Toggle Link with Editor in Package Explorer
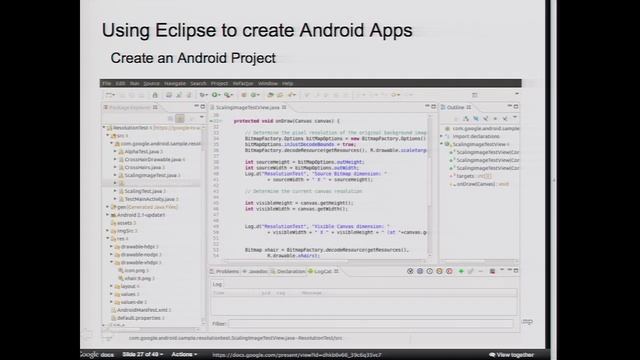 [180, 118]
